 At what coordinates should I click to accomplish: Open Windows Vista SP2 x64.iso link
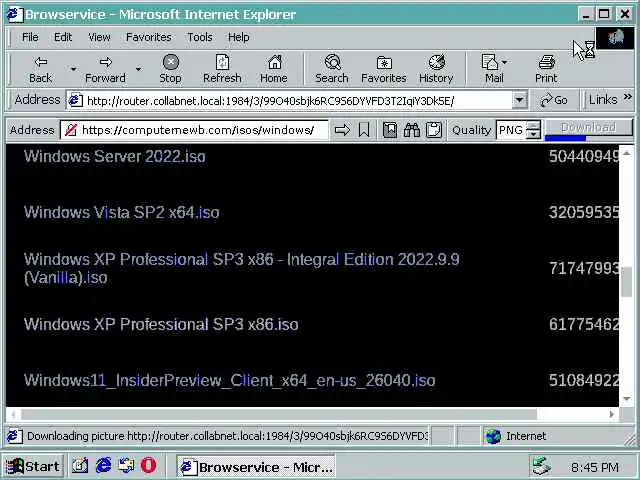(122, 212)
